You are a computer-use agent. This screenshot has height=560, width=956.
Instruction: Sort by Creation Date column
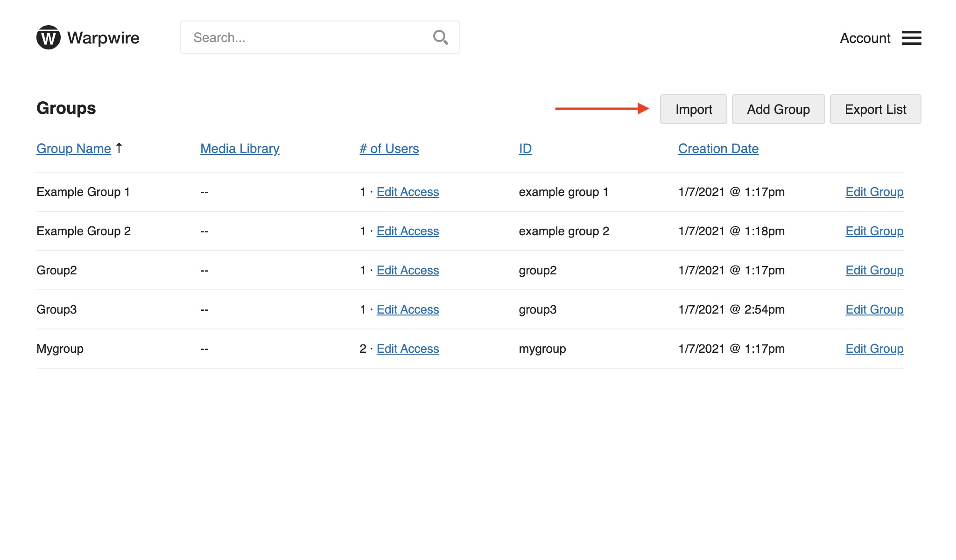pos(718,148)
